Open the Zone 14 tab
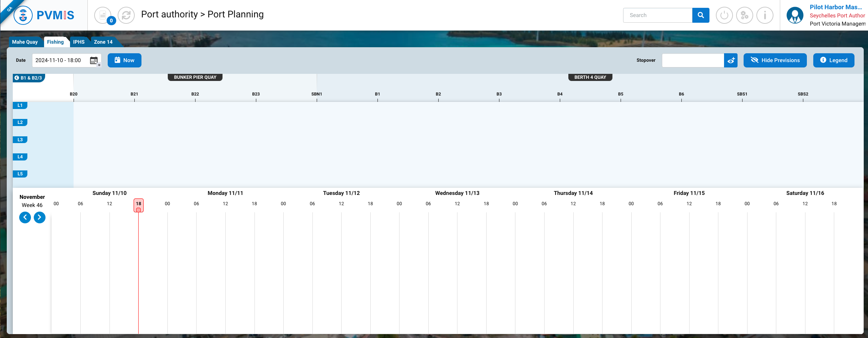 [x=103, y=42]
